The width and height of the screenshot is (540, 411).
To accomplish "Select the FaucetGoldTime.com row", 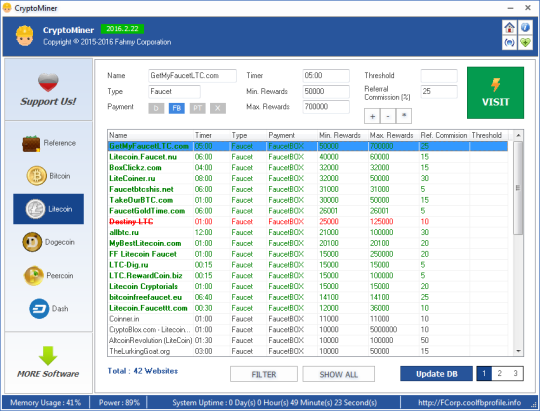I will (x=308, y=211).
